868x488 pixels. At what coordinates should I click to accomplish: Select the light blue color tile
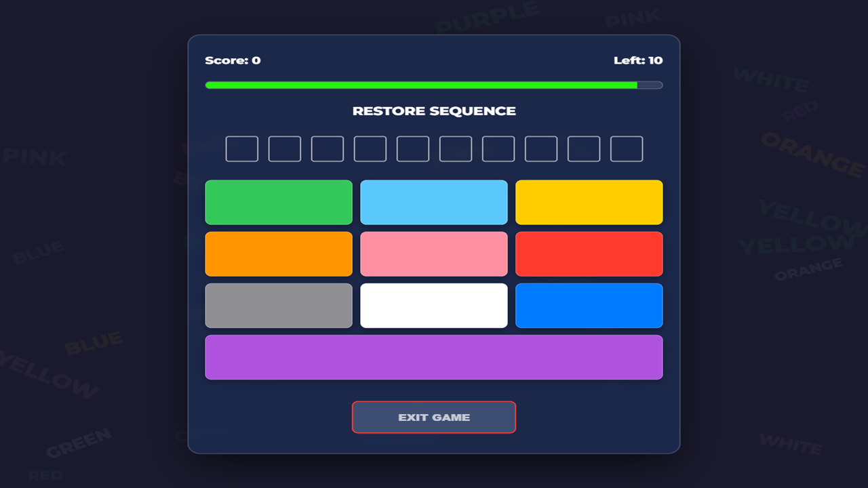point(434,202)
